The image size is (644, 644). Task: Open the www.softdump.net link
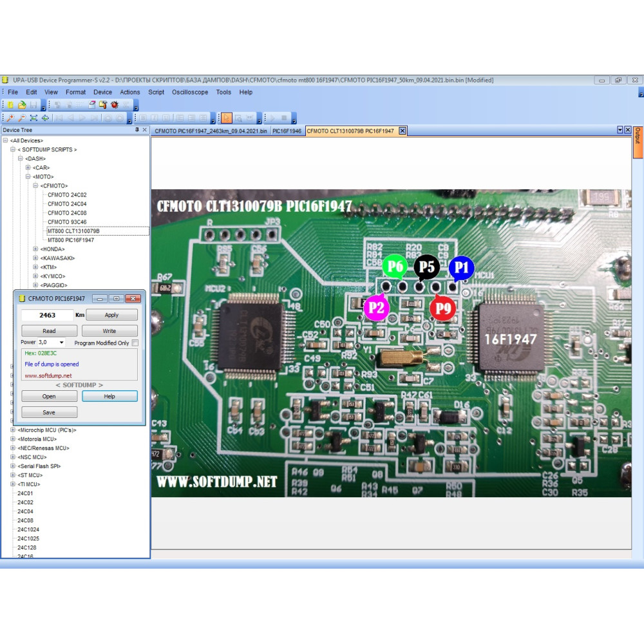coord(48,375)
